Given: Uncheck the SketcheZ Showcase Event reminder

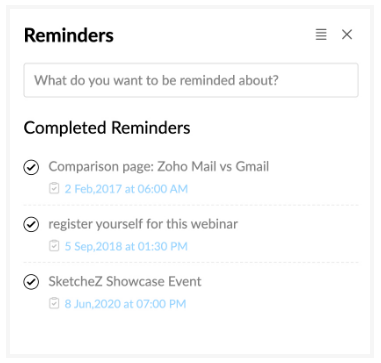Looking at the screenshot, I should point(31,282).
